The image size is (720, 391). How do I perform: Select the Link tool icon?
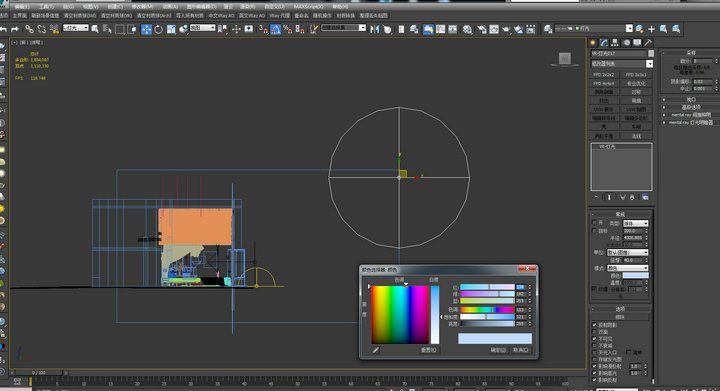point(29,29)
